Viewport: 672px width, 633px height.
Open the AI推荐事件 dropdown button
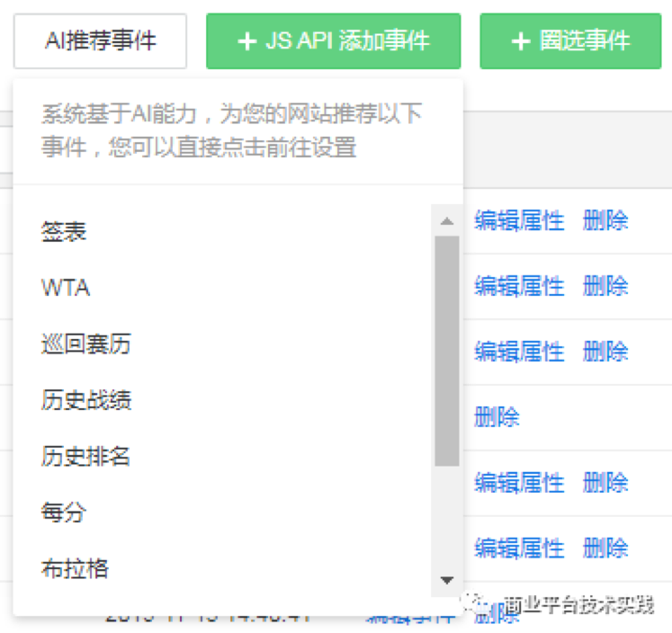point(100,41)
